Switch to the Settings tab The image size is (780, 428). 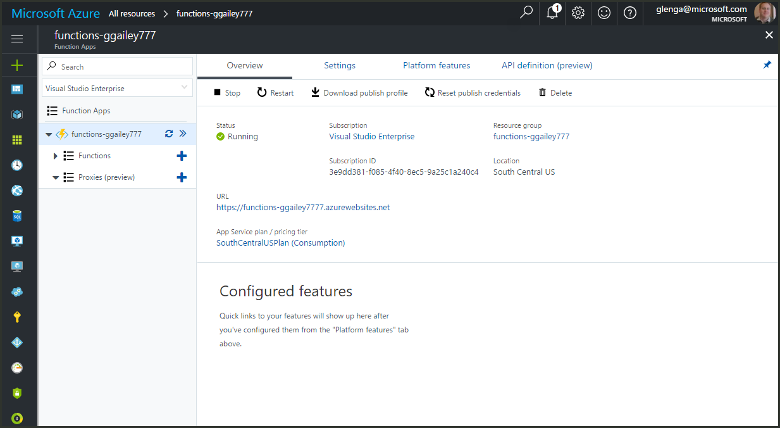tap(340, 65)
